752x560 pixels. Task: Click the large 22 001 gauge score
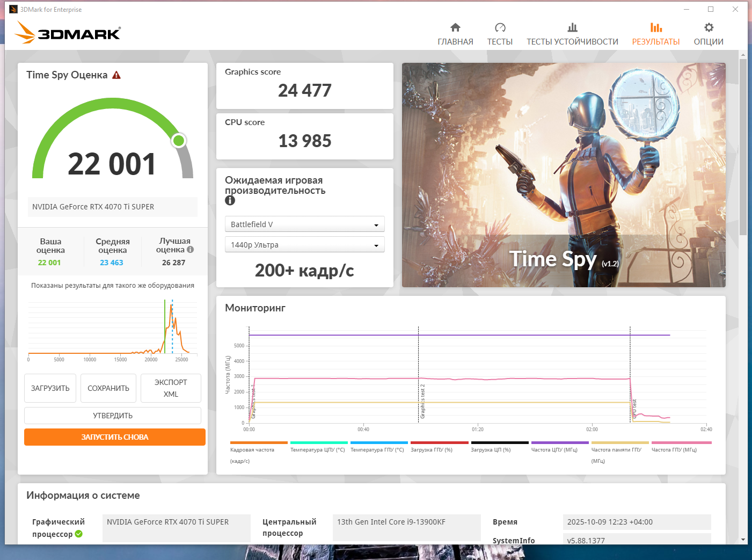112,164
